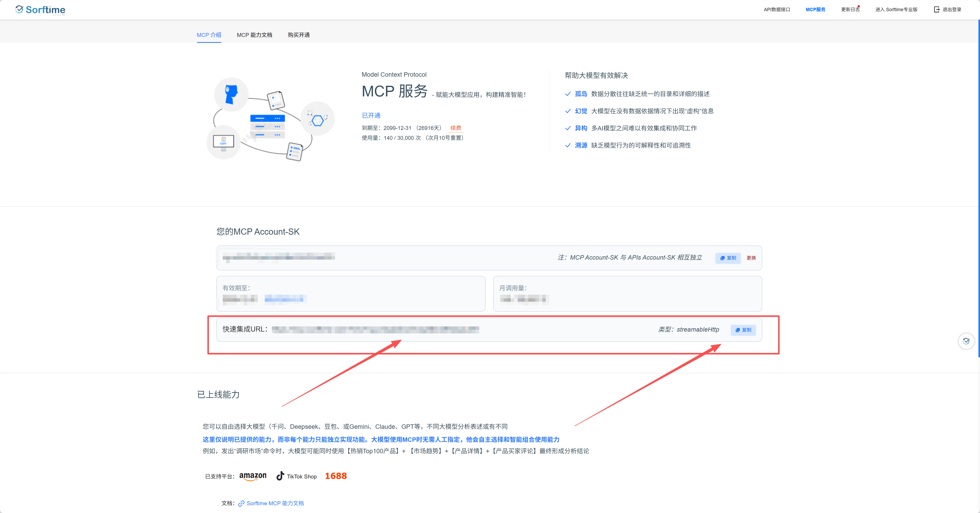This screenshot has width=980, height=513.
Task: Open the MCP 能力文档 tab
Action: [254, 35]
